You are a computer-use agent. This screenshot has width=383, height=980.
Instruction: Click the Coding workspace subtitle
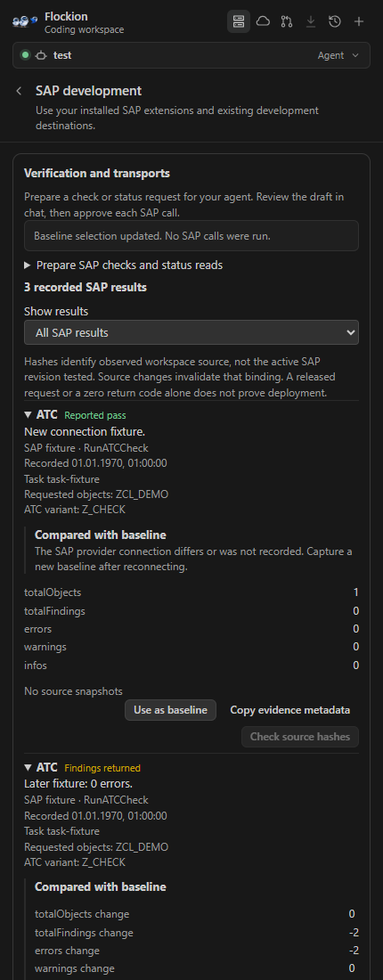(x=85, y=29)
